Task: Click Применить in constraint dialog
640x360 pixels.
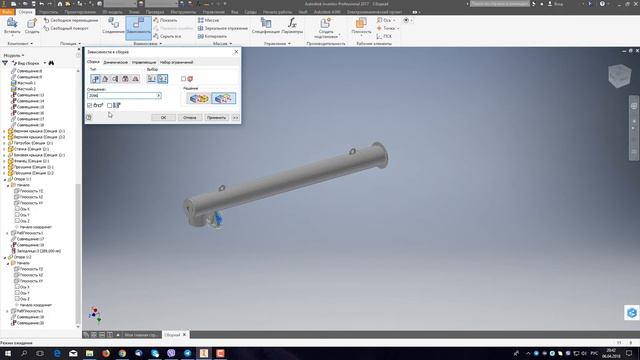Action: point(216,118)
